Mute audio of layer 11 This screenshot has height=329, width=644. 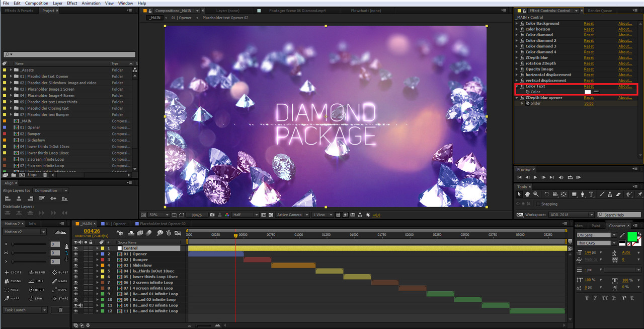pyautogui.click(x=80, y=305)
